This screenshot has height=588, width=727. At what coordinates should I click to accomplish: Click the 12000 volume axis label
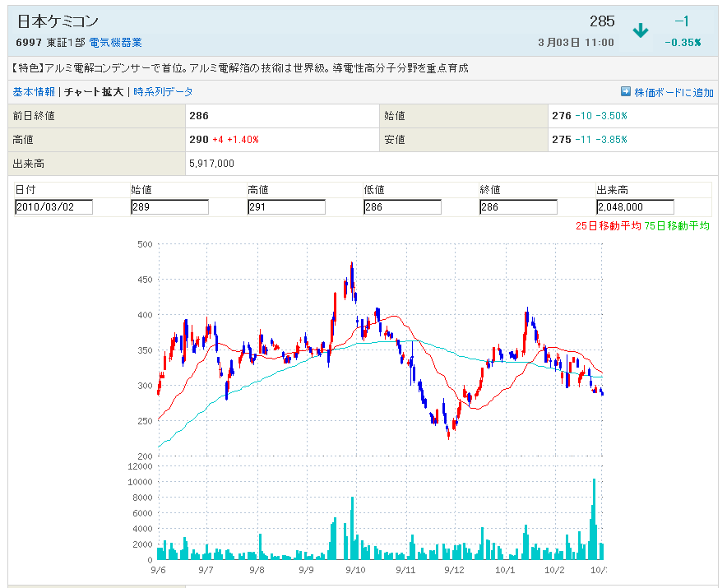click(x=140, y=466)
